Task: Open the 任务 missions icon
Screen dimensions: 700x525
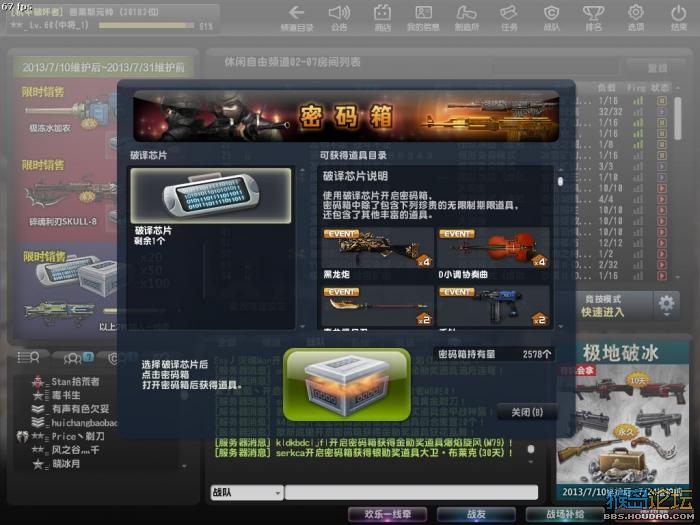Action: click(509, 18)
